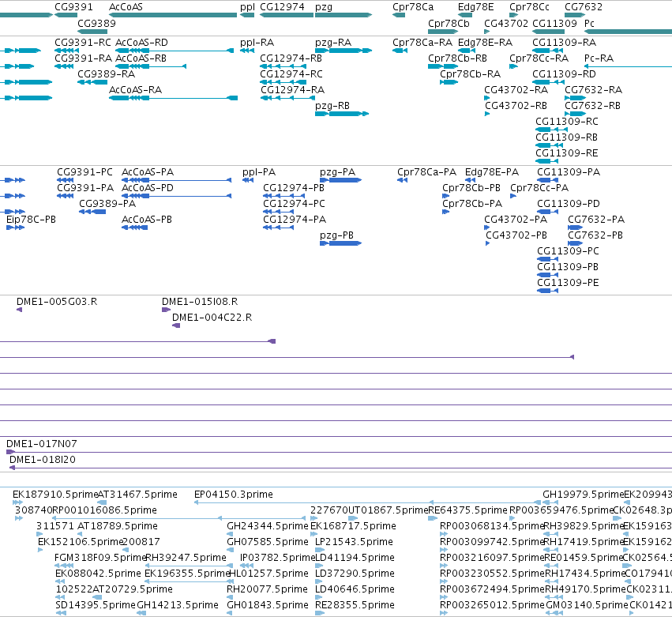
Task: Click the Cpr78Cb gene label
Action: pos(449,23)
